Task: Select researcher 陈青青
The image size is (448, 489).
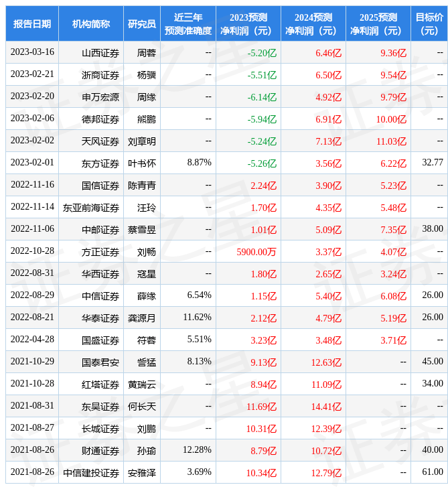Action: pyautogui.click(x=142, y=186)
